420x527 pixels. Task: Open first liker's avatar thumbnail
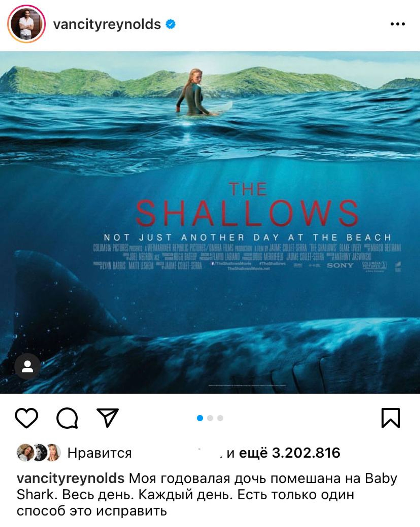pyautogui.click(x=25, y=453)
